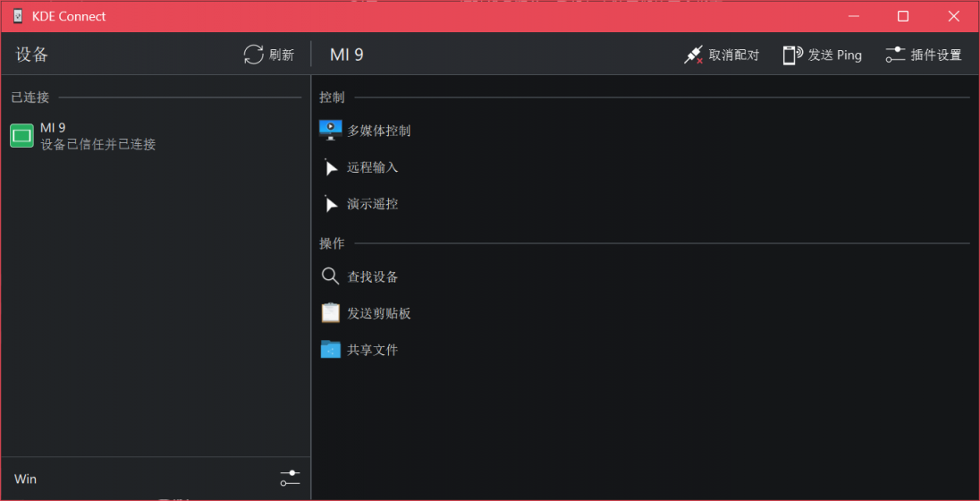Image resolution: width=980 pixels, height=501 pixels.
Task: Click the MI 9 header title
Action: point(347,55)
